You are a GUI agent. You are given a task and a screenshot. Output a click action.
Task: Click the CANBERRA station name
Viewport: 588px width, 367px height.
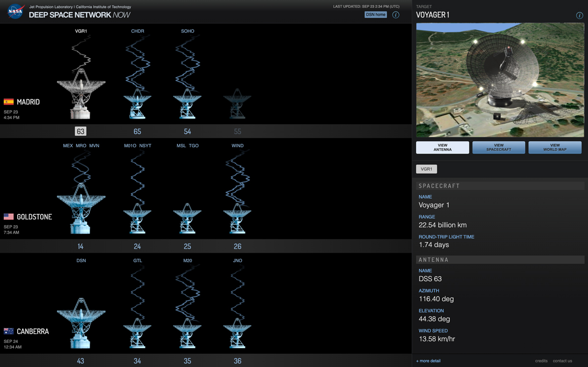coord(33,332)
